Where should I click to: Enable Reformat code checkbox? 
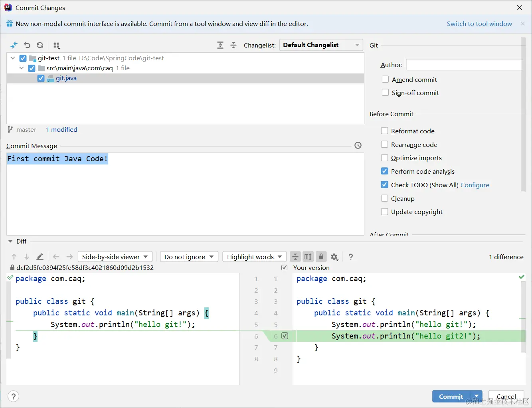pyautogui.click(x=384, y=131)
